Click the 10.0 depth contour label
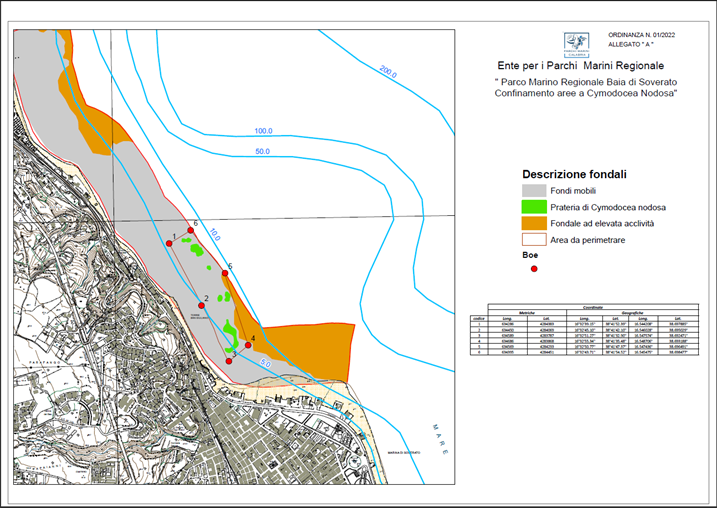Image resolution: width=717 pixels, height=508 pixels. [214, 235]
